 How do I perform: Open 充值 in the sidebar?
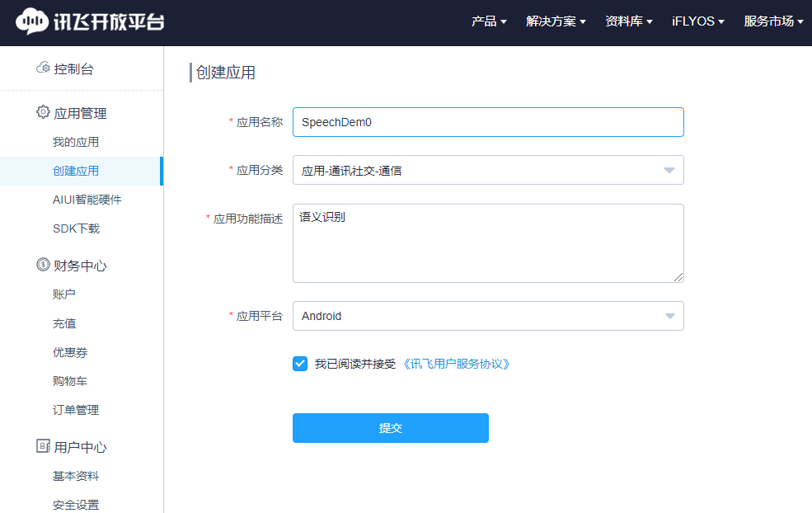tap(64, 323)
